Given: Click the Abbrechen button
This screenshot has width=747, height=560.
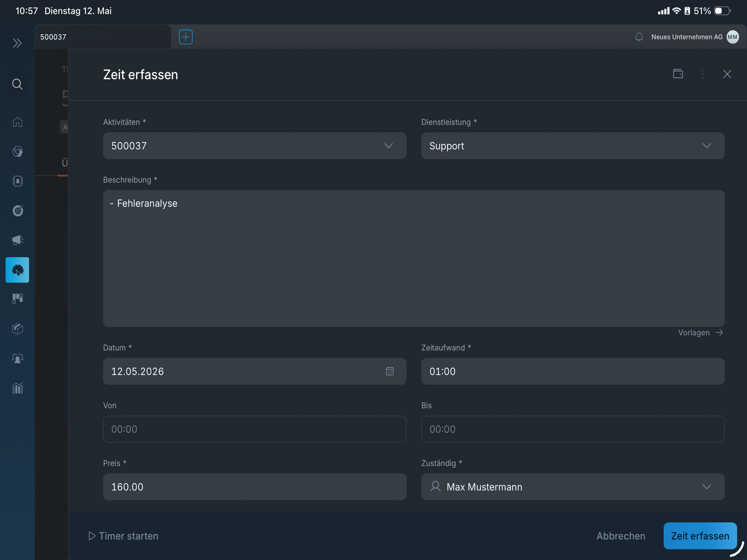Looking at the screenshot, I should coord(621,536).
